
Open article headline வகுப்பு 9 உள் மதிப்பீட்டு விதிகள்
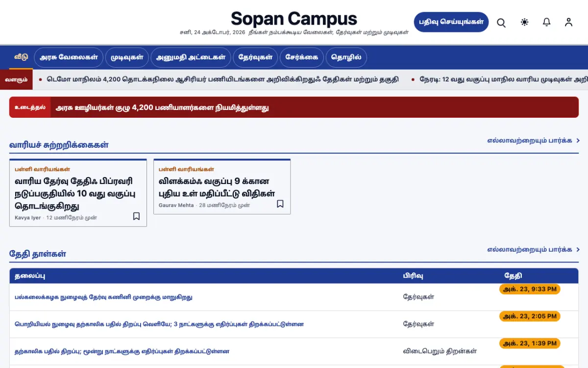tap(217, 187)
